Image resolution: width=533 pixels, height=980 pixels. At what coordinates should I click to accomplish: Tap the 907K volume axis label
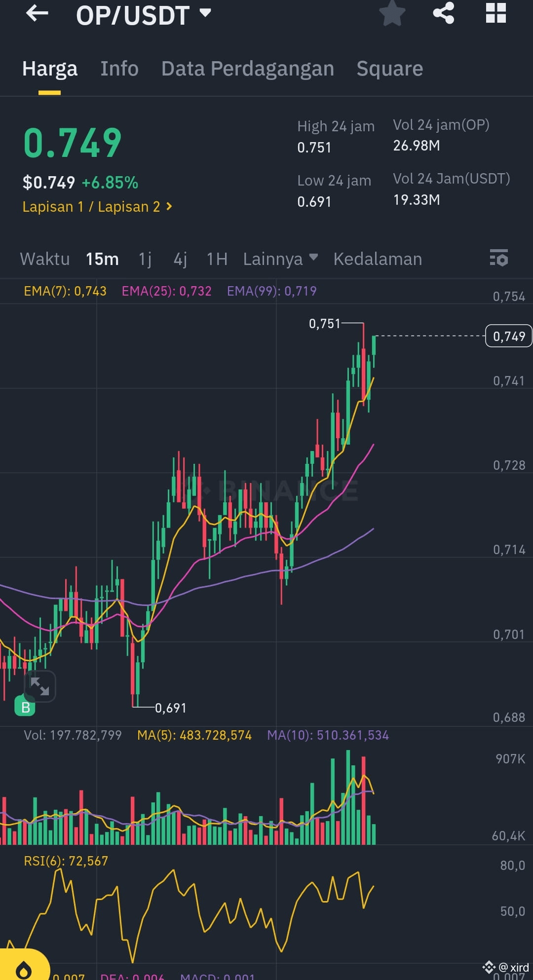pos(510,759)
